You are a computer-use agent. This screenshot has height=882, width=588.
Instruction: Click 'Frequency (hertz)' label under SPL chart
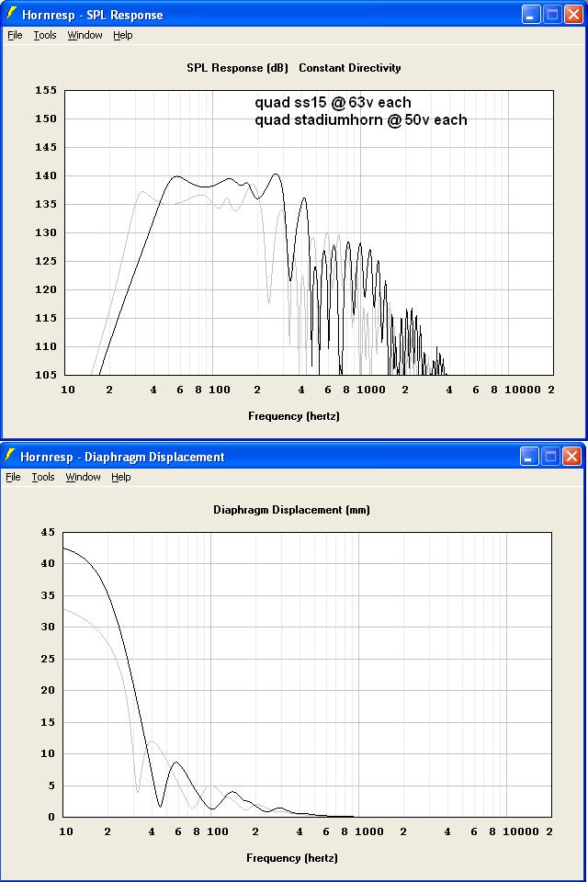294,416
